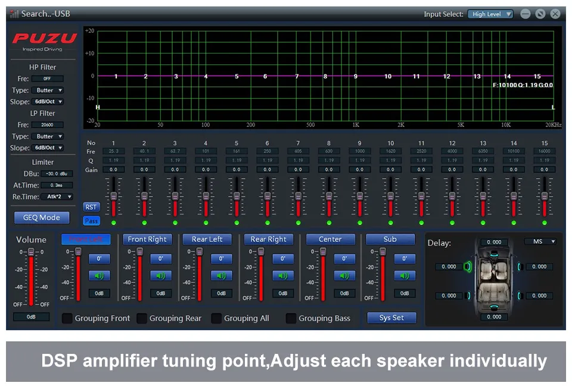This screenshot has height=392, width=572.
Task: Mute the Rear Right channel speaker icon
Action: (x=282, y=276)
